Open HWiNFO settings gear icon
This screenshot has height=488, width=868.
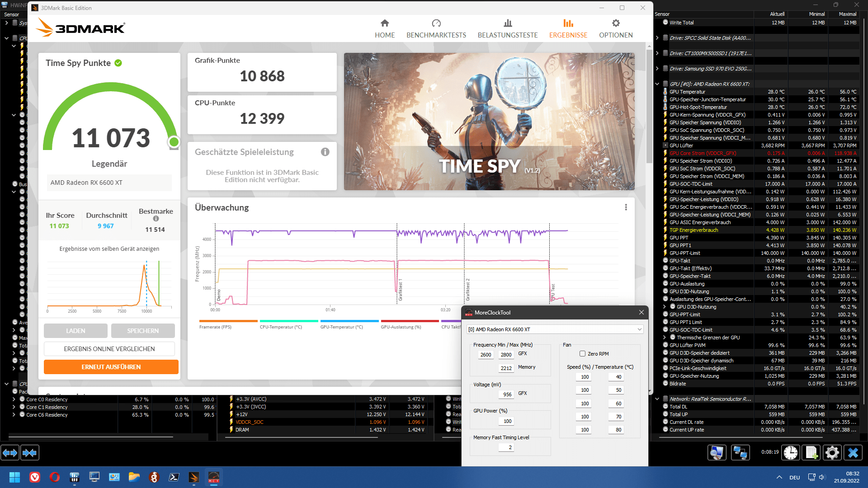coord(832,452)
